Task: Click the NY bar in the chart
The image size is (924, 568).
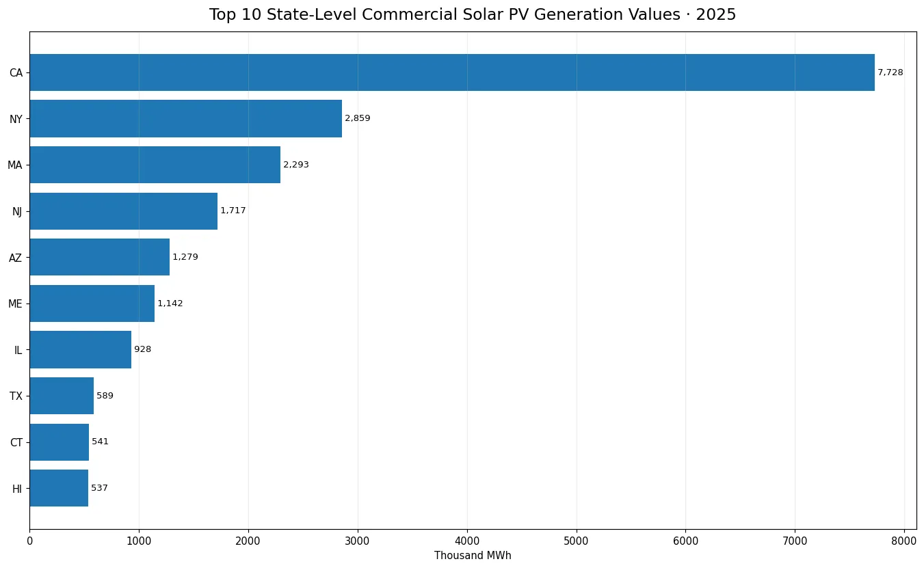Action: click(185, 119)
